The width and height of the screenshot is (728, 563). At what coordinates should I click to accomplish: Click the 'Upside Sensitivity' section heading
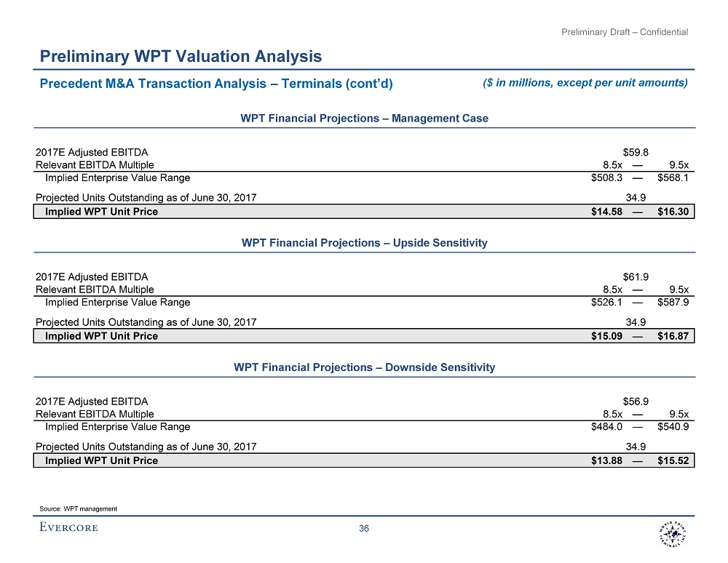(x=364, y=242)
